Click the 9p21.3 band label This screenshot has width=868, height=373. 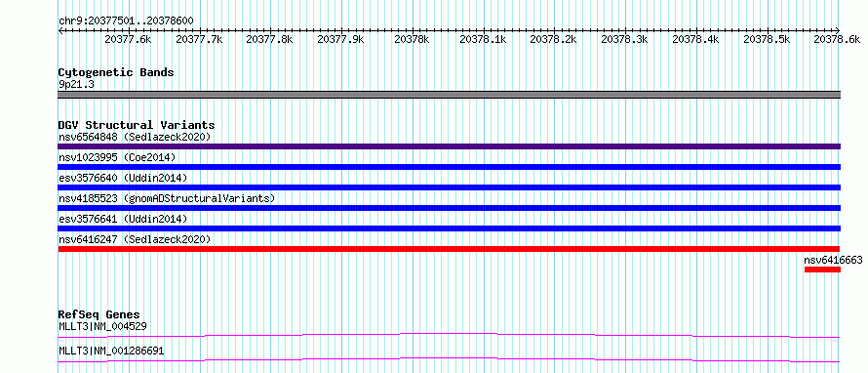coord(75,85)
